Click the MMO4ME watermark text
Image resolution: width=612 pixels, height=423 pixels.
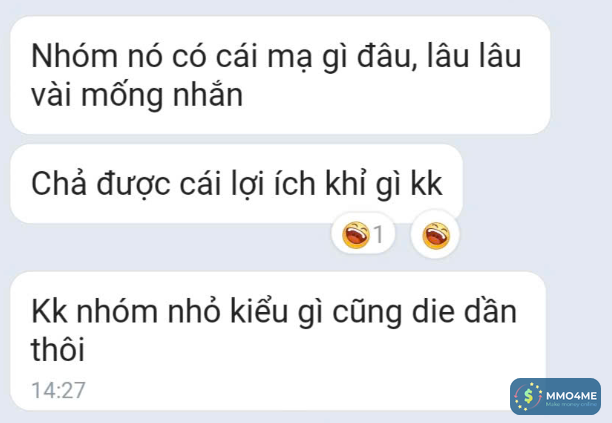[x=571, y=396]
